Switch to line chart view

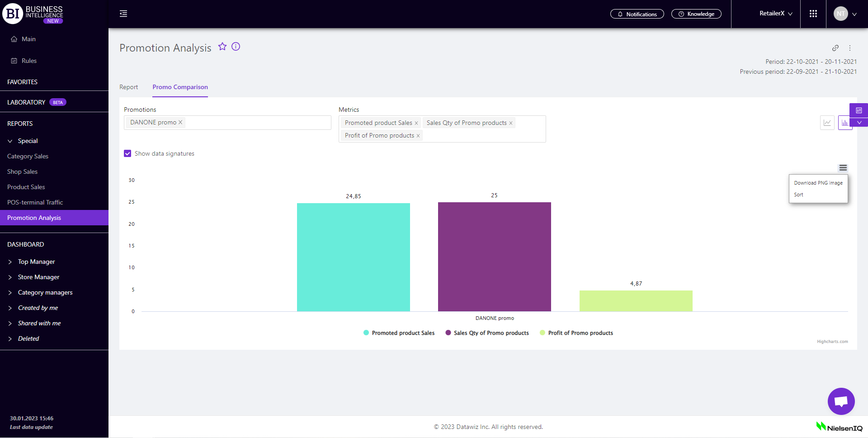click(x=827, y=123)
